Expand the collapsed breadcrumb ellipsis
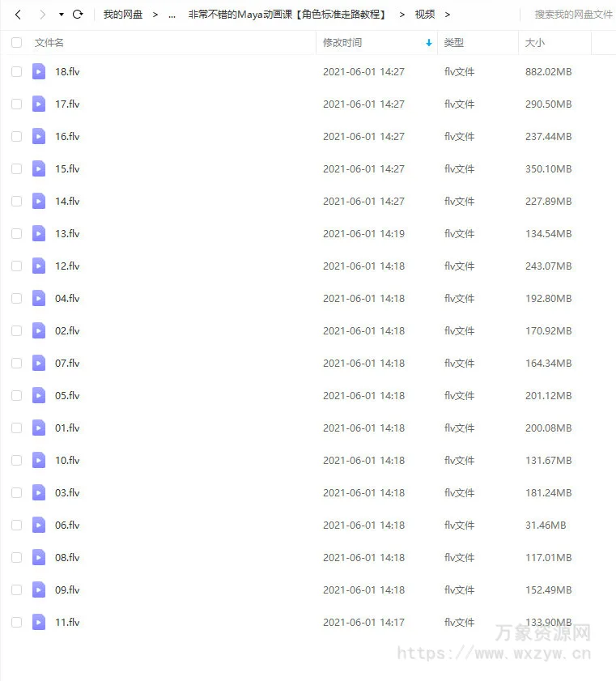This screenshot has width=616, height=681. 172,15
